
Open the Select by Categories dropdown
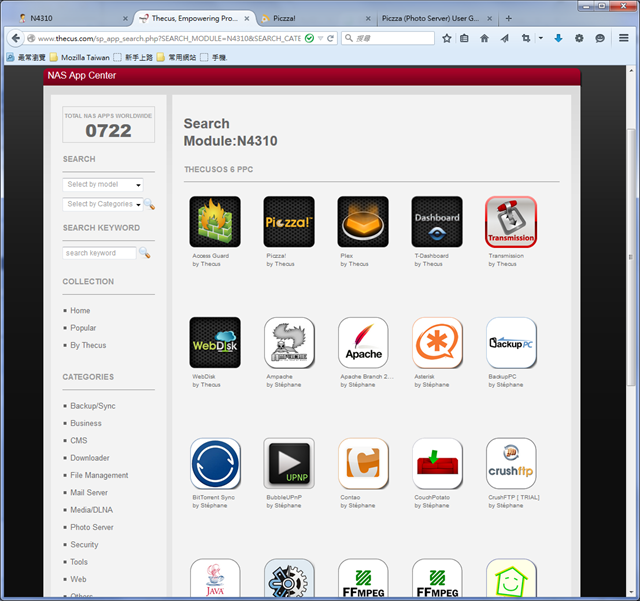click(x=103, y=204)
